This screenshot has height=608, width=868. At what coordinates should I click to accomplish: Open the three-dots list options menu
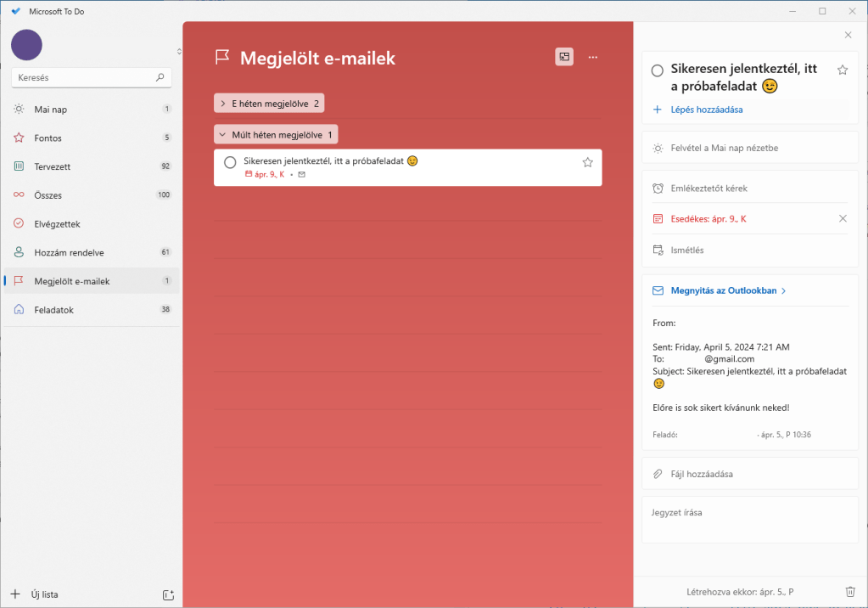click(593, 57)
